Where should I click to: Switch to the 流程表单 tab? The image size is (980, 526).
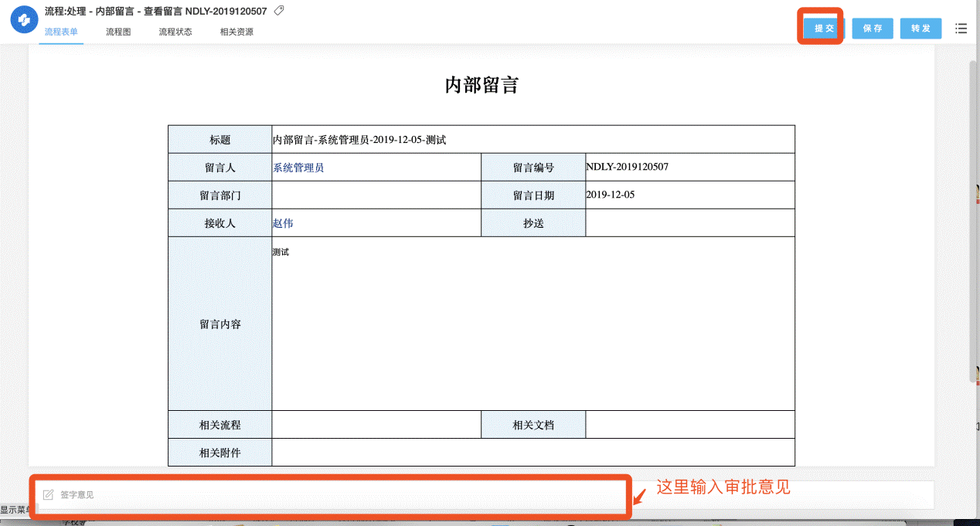pyautogui.click(x=61, y=32)
